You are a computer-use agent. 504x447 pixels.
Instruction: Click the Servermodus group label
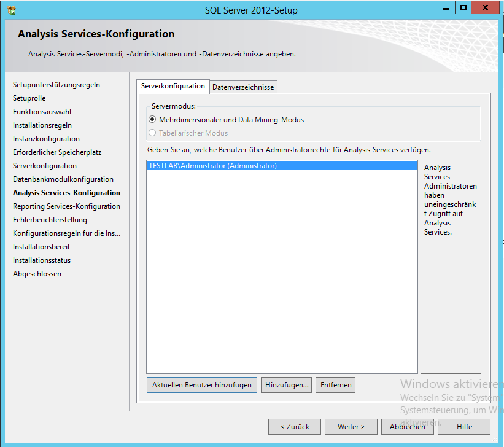(x=174, y=106)
